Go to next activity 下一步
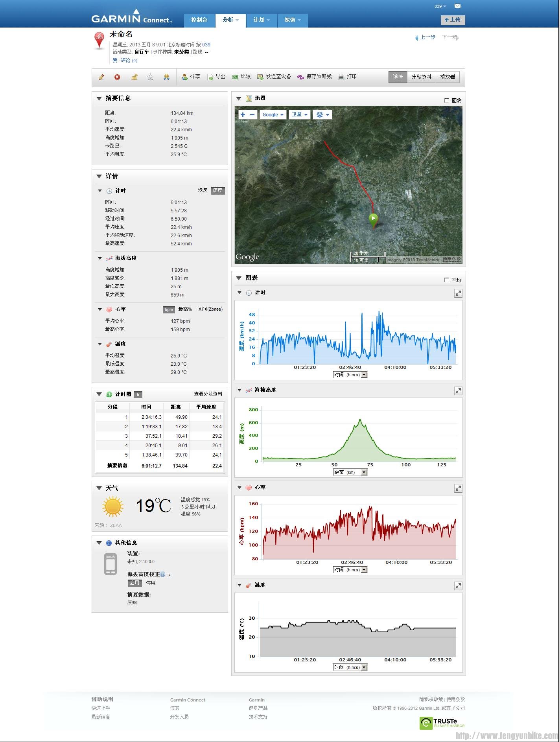The width and height of the screenshot is (560, 742). [x=451, y=37]
